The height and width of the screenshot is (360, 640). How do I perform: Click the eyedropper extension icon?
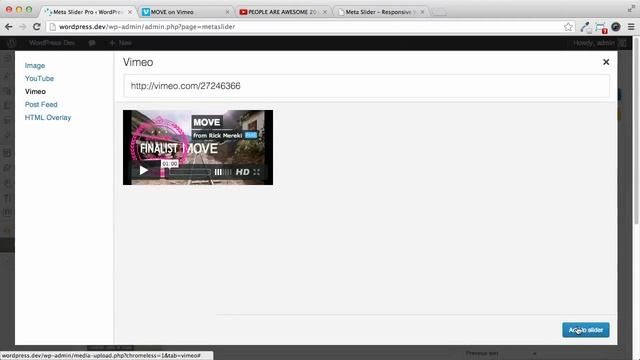tap(585, 27)
